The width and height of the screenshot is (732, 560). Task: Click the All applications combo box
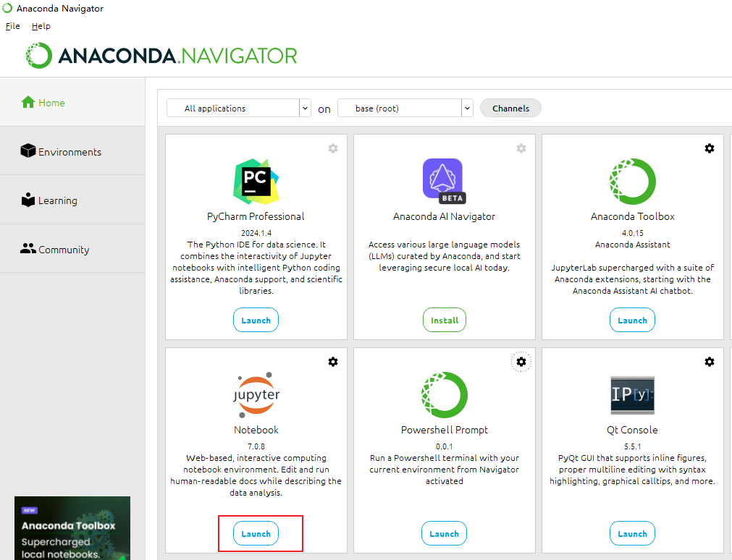pyautogui.click(x=238, y=109)
